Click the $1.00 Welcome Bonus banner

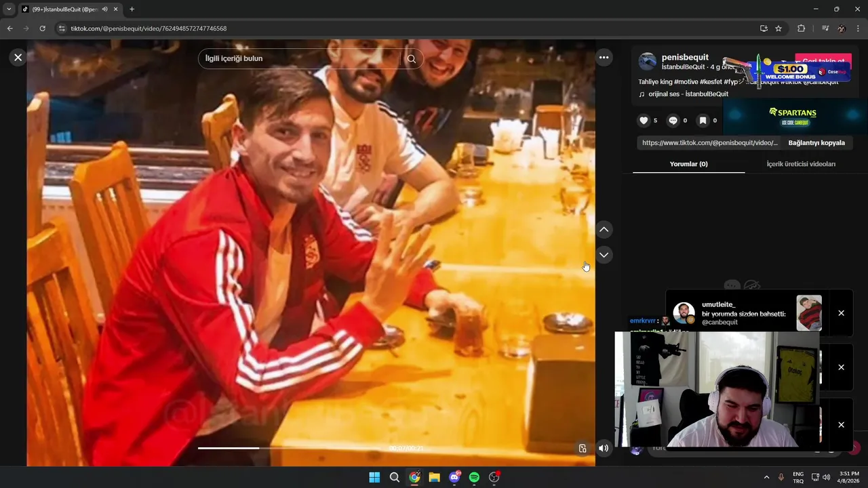[x=787, y=71]
